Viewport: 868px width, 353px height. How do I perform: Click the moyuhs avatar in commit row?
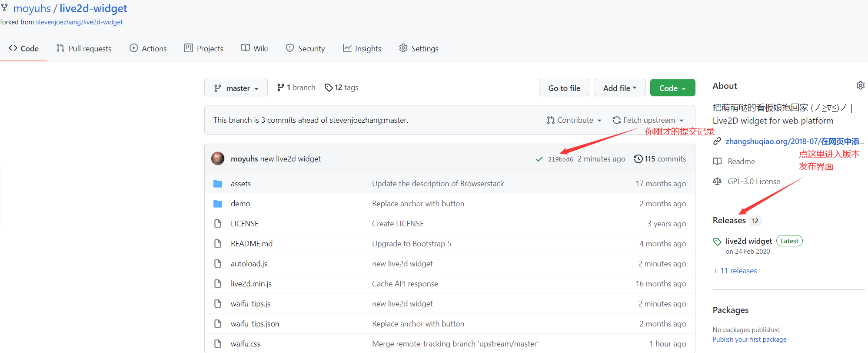coord(218,159)
